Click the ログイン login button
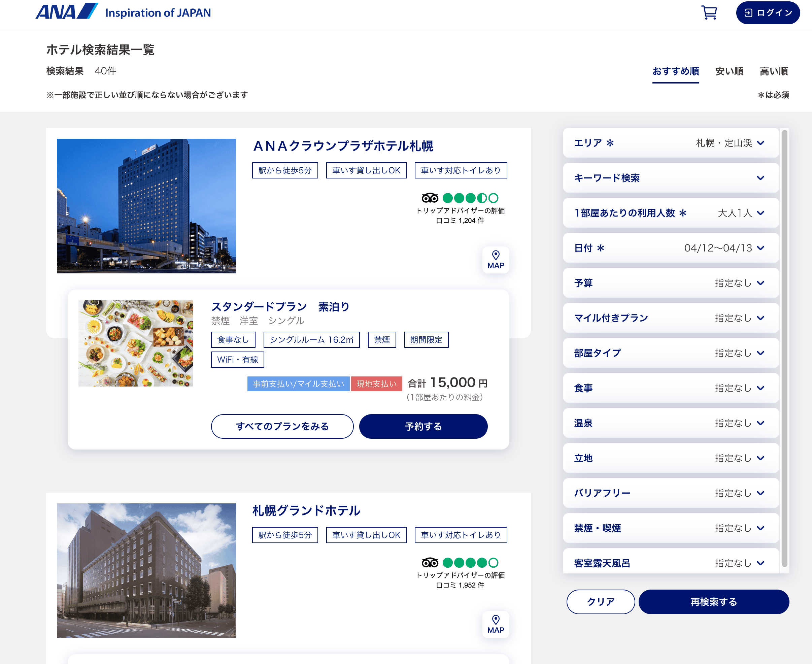Viewport: 812px width, 664px height. coord(768,12)
